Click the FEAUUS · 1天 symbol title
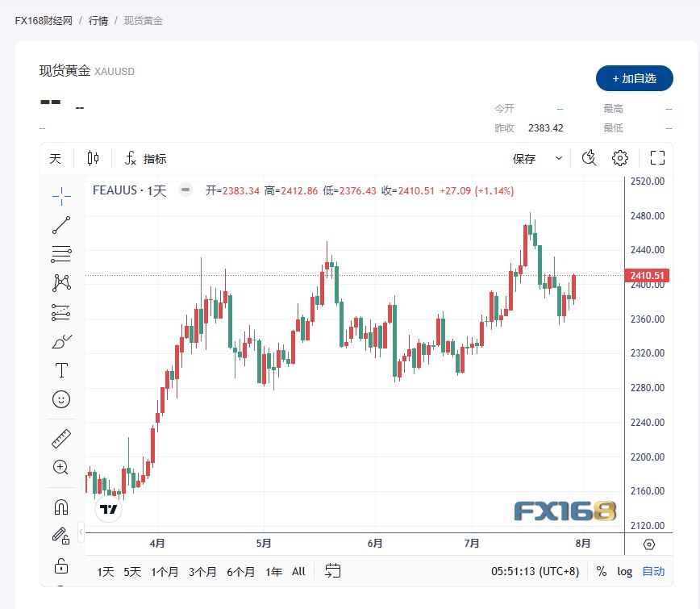This screenshot has height=609, width=700. click(130, 190)
